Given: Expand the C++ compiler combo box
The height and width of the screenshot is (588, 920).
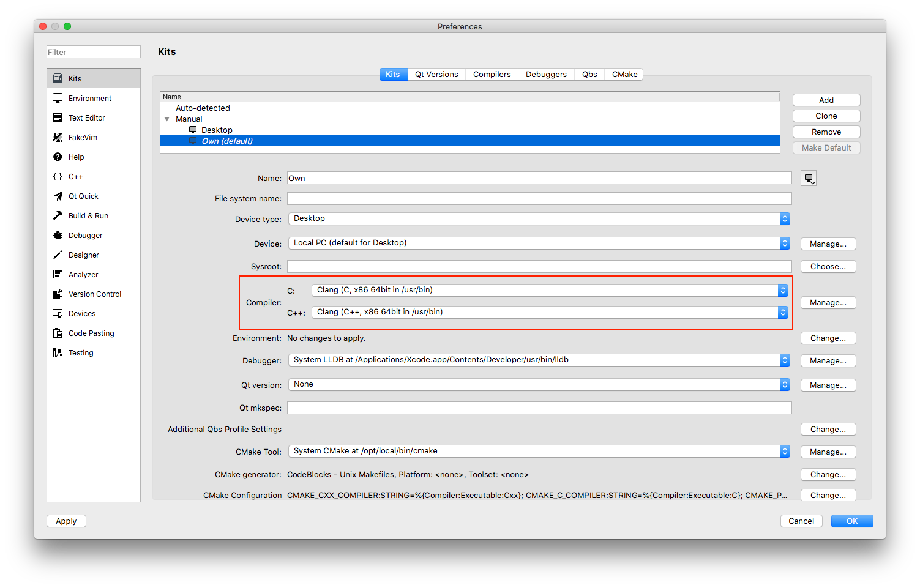Looking at the screenshot, I should coord(549,312).
